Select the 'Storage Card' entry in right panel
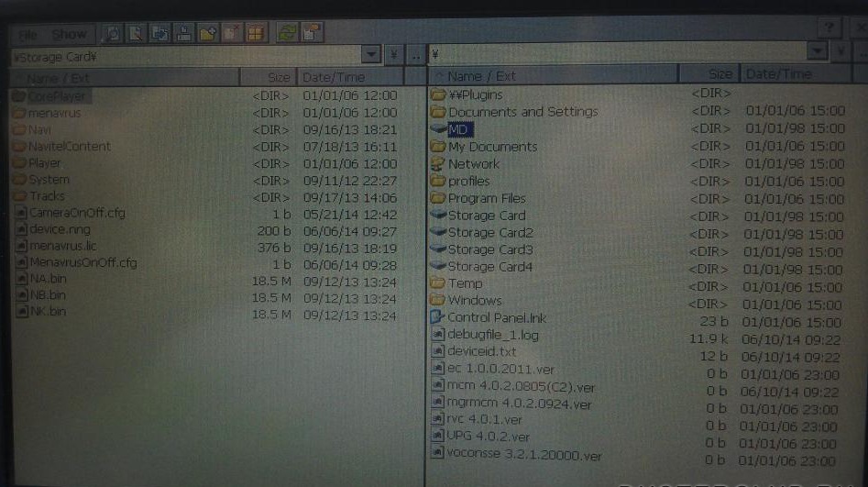 click(x=487, y=216)
